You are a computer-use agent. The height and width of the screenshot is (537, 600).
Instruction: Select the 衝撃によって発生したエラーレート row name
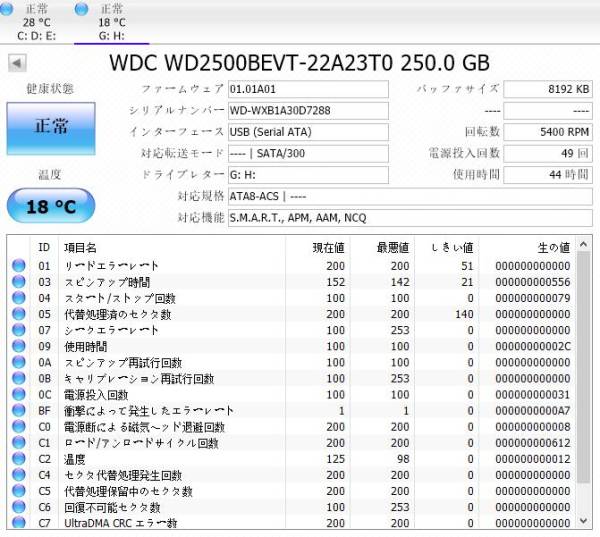click(x=148, y=411)
